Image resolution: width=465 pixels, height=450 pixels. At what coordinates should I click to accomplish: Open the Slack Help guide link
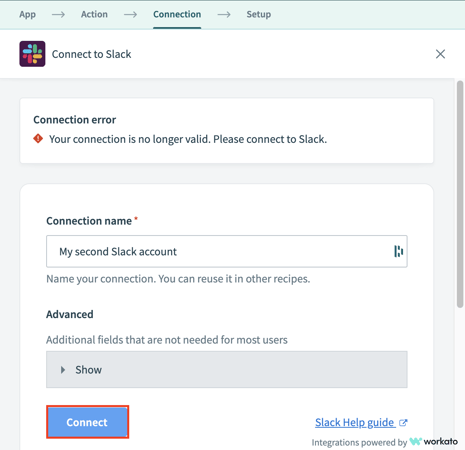click(x=355, y=422)
